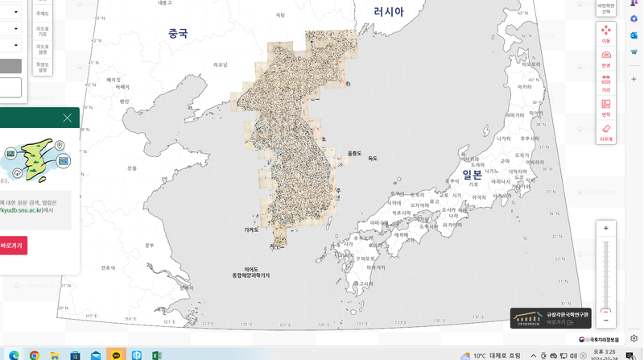Open the 투명도 설정 transparency tab
Screen dimensions: 644x360
pos(42,67)
